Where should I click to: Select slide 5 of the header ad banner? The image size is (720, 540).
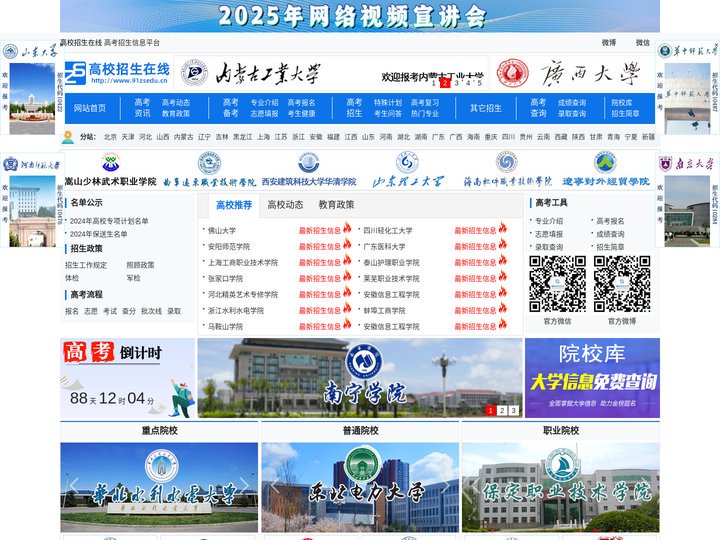[479, 83]
